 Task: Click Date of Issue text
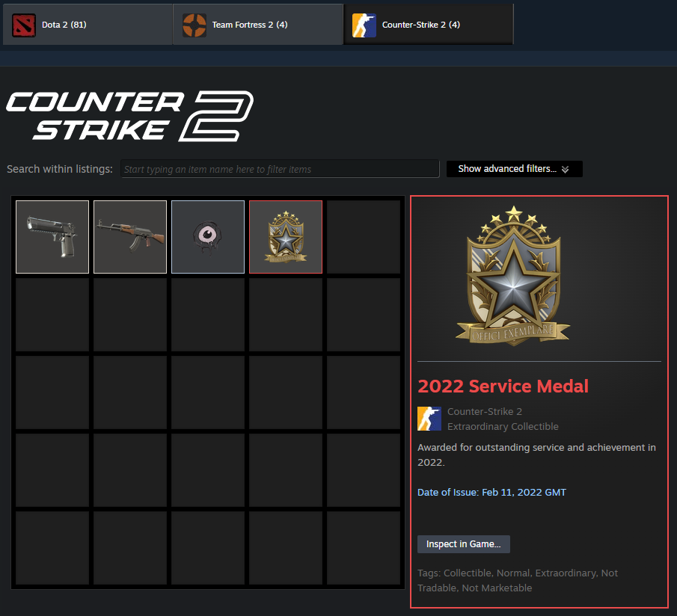tap(491, 492)
